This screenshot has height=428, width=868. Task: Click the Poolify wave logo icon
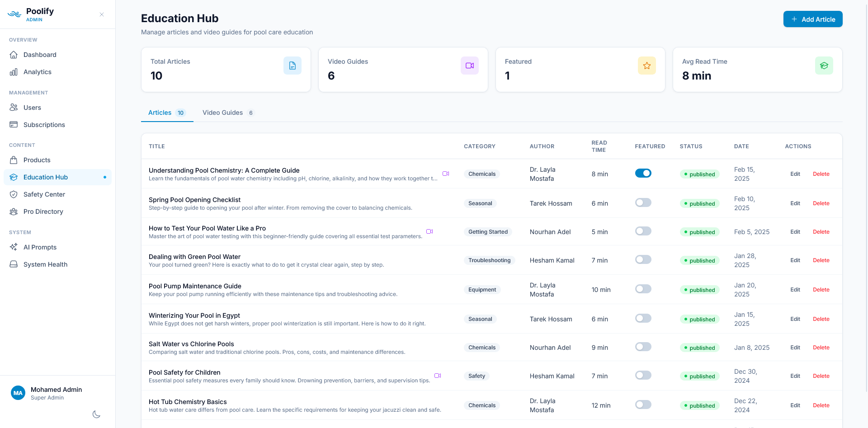pos(14,14)
